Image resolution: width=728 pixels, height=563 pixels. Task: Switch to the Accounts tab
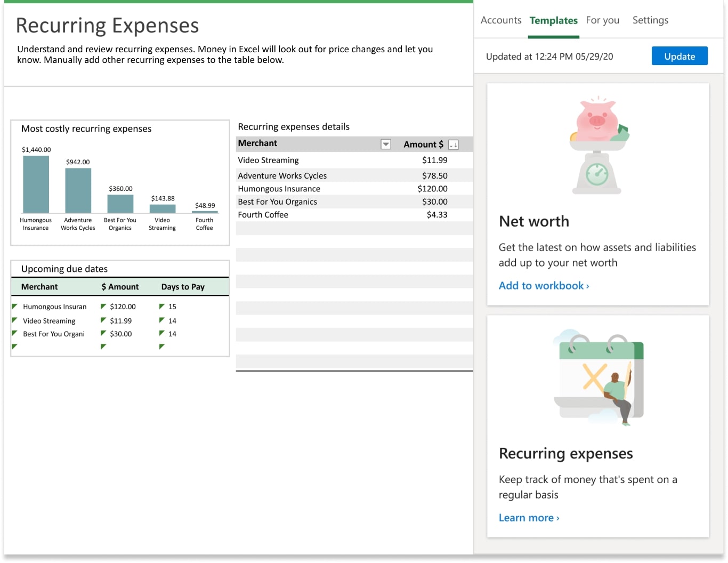point(501,20)
